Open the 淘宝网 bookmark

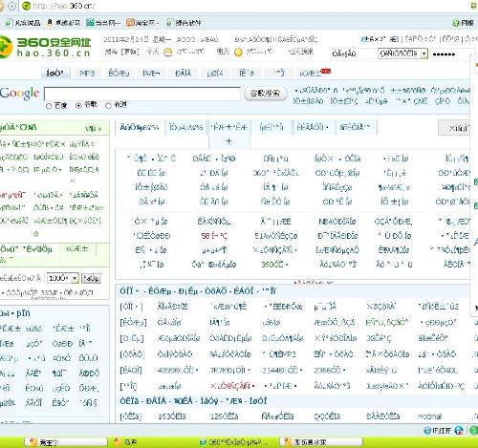coord(141,23)
